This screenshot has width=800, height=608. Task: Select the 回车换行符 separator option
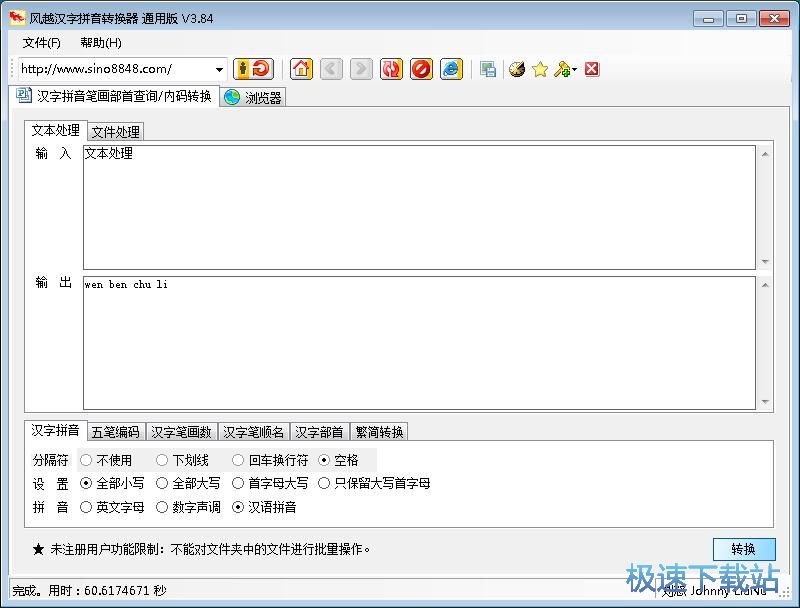[270, 460]
